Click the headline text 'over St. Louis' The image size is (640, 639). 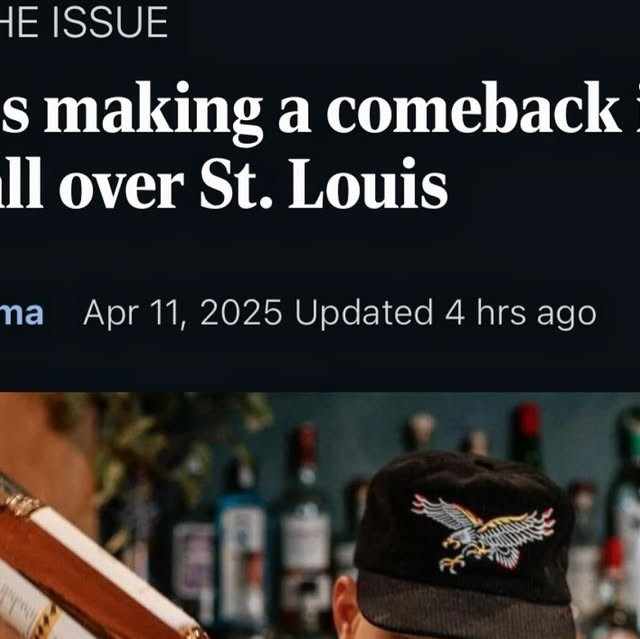click(253, 184)
